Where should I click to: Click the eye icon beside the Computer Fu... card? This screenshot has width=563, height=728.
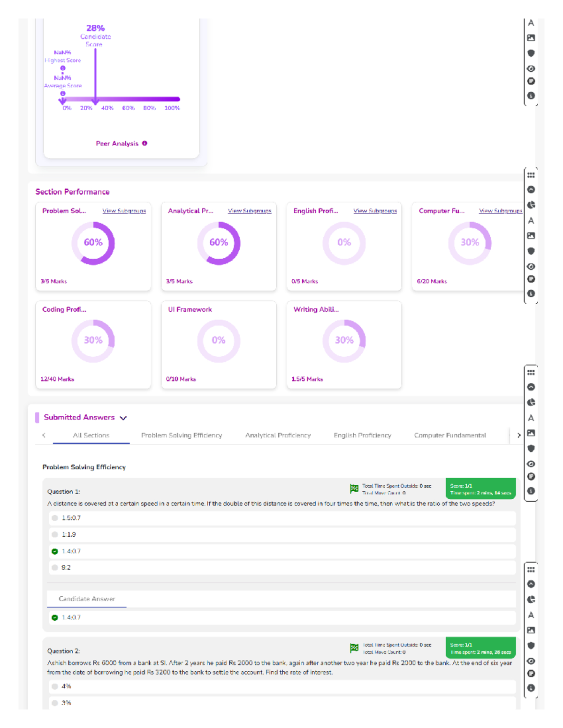coord(531,266)
